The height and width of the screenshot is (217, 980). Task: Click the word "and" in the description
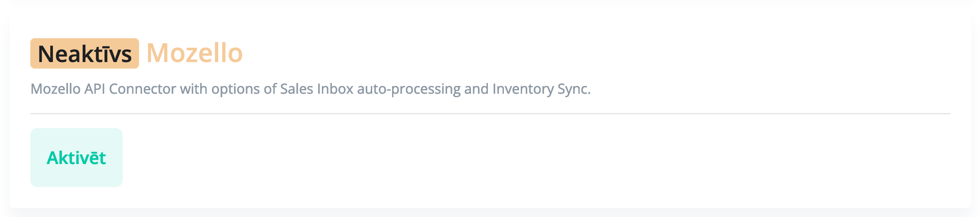[x=476, y=89]
